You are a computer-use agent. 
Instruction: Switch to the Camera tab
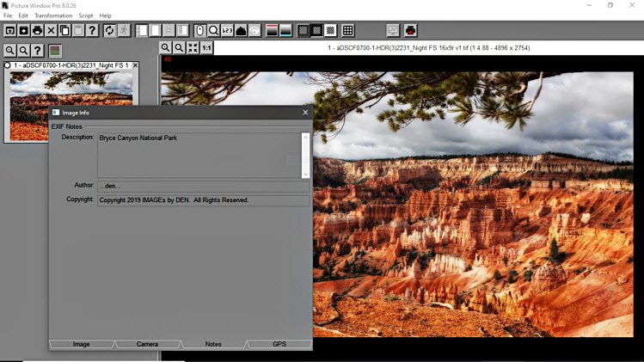[147, 344]
